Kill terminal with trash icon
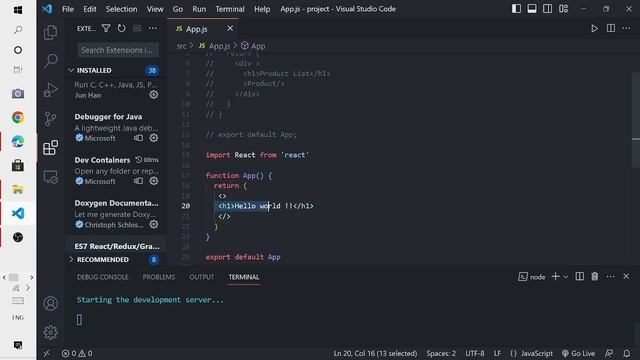This screenshot has height=360, width=640. point(595,276)
